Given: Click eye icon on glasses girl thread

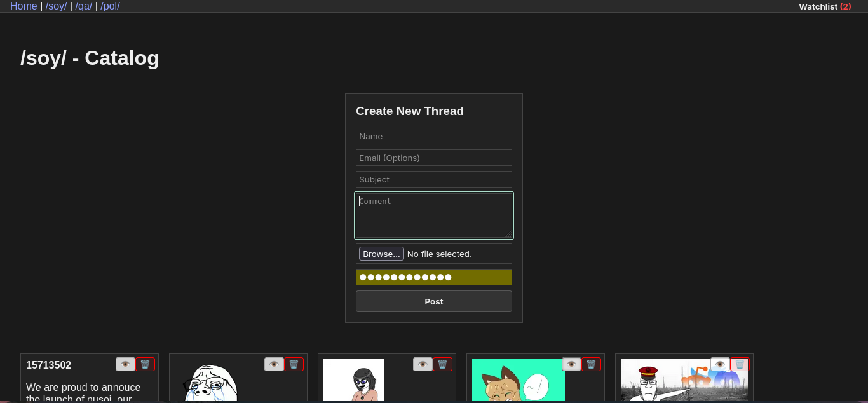Looking at the screenshot, I should (423, 364).
